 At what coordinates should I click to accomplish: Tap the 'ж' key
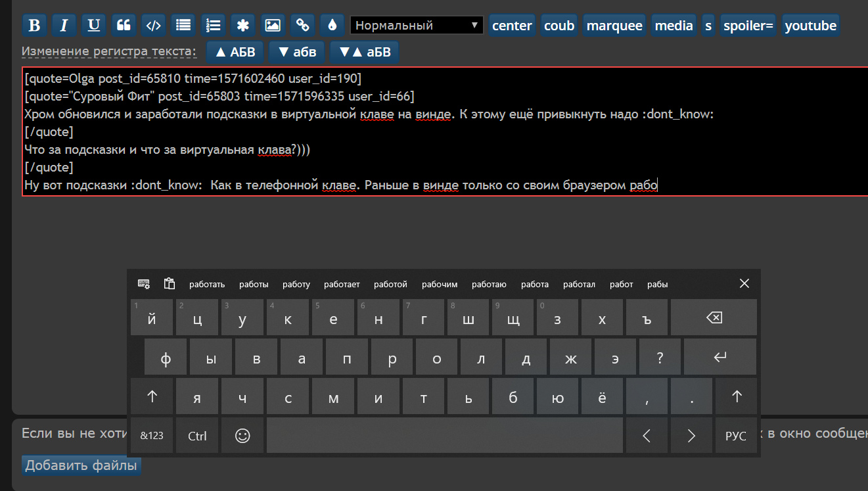(x=571, y=357)
